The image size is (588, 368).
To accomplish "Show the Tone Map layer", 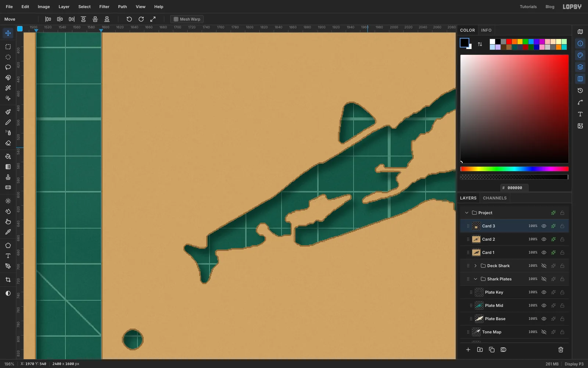I will tap(544, 332).
